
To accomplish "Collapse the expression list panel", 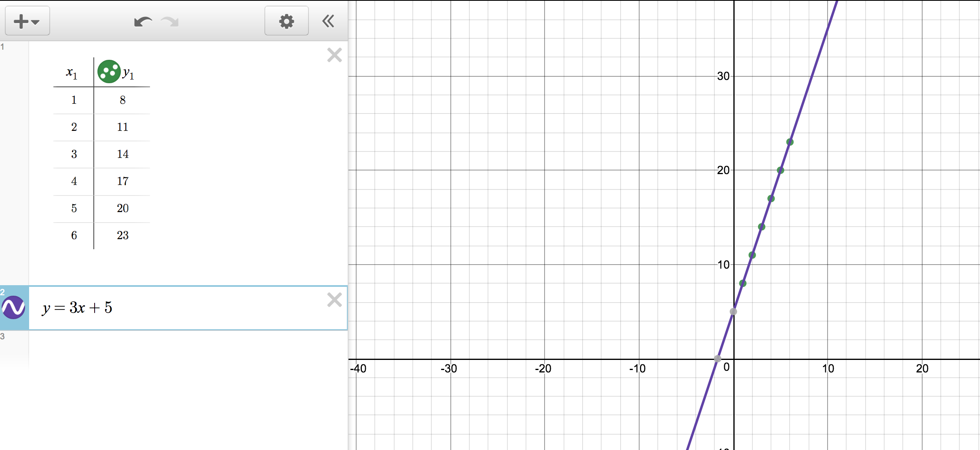I will pyautogui.click(x=328, y=21).
